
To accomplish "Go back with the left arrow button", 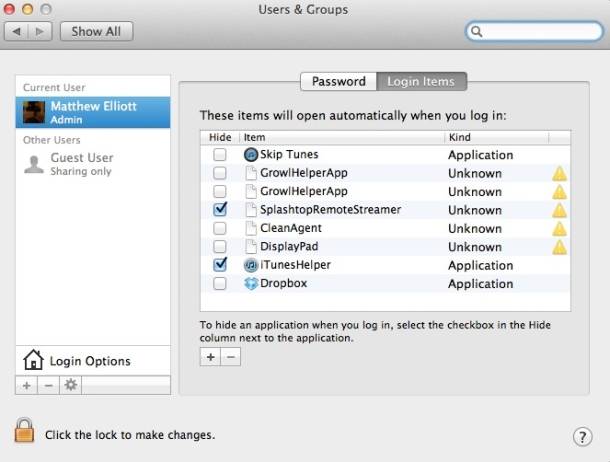I will (x=16, y=31).
